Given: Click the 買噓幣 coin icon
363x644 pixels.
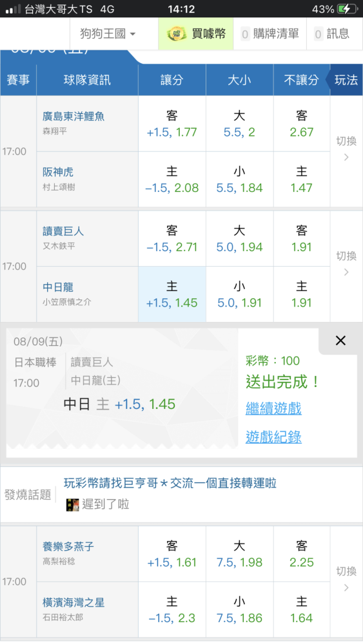Looking at the screenshot, I should [177, 33].
